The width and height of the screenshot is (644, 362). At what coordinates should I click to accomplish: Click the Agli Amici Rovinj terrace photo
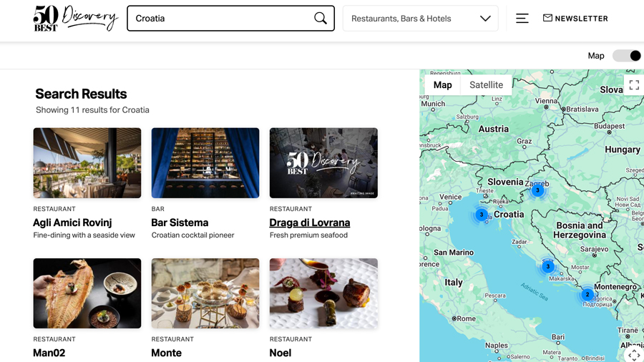point(87,163)
